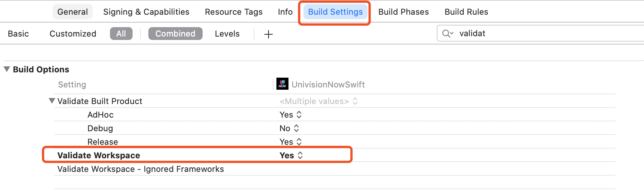
Task: Select the Combined view option
Action: (x=175, y=34)
